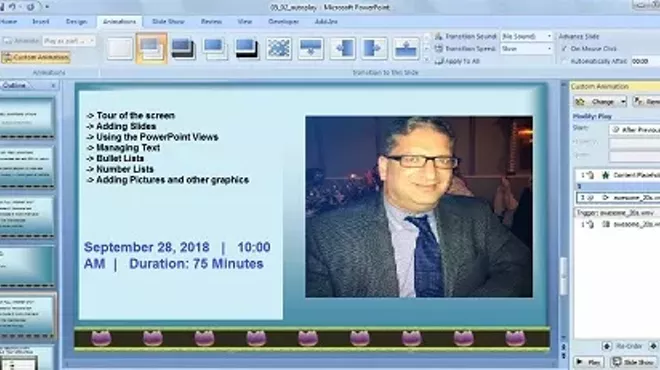Choose the third transition effect with dark shadow
This screenshot has height=370, width=660.
tap(184, 48)
